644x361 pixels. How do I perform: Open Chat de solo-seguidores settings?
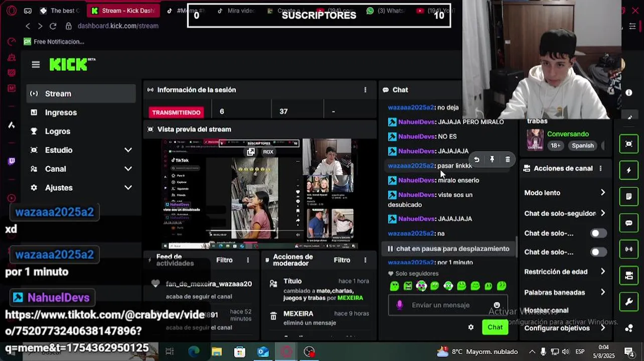(x=565, y=213)
